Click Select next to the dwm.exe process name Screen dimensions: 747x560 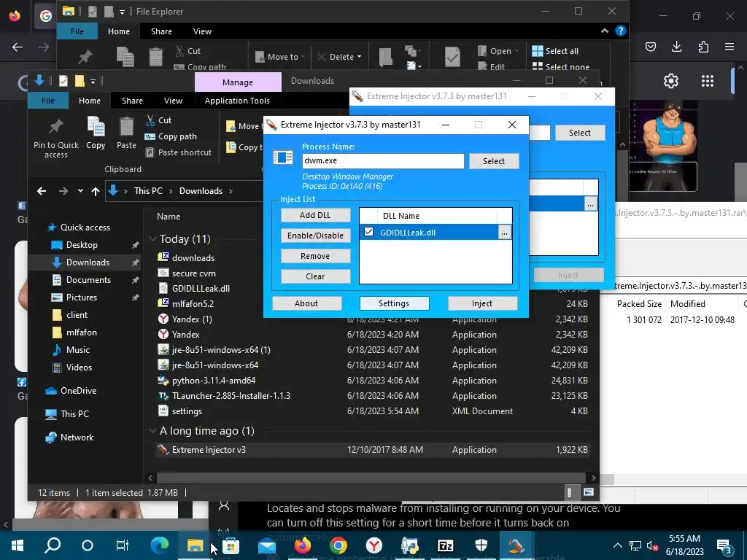[494, 161]
